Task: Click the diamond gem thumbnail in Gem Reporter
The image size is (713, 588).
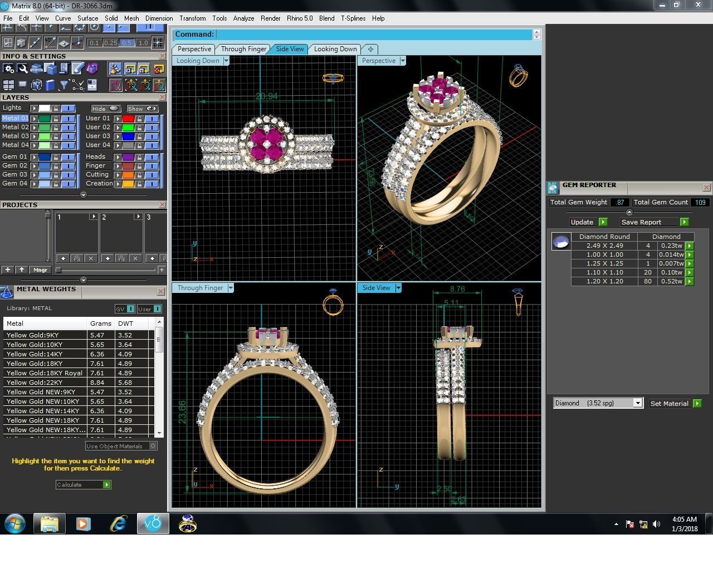Action: [561, 242]
